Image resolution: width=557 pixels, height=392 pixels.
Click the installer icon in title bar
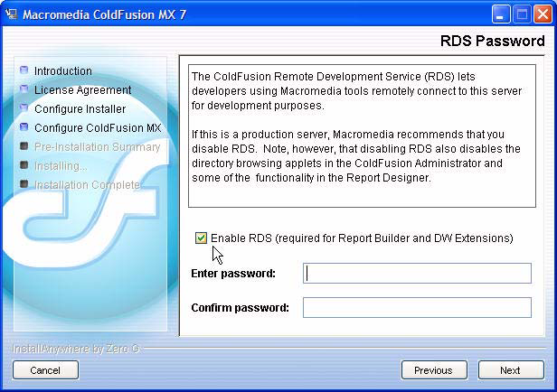tap(12, 14)
